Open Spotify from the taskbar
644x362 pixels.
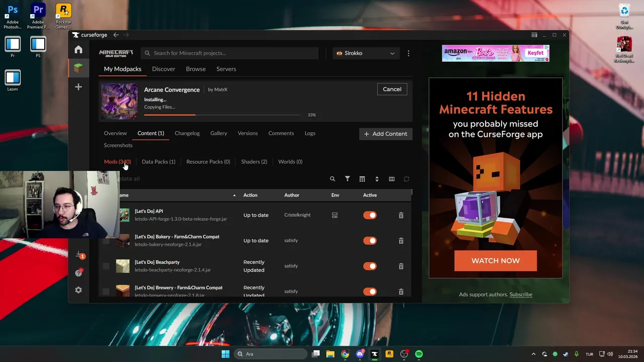coord(419,354)
